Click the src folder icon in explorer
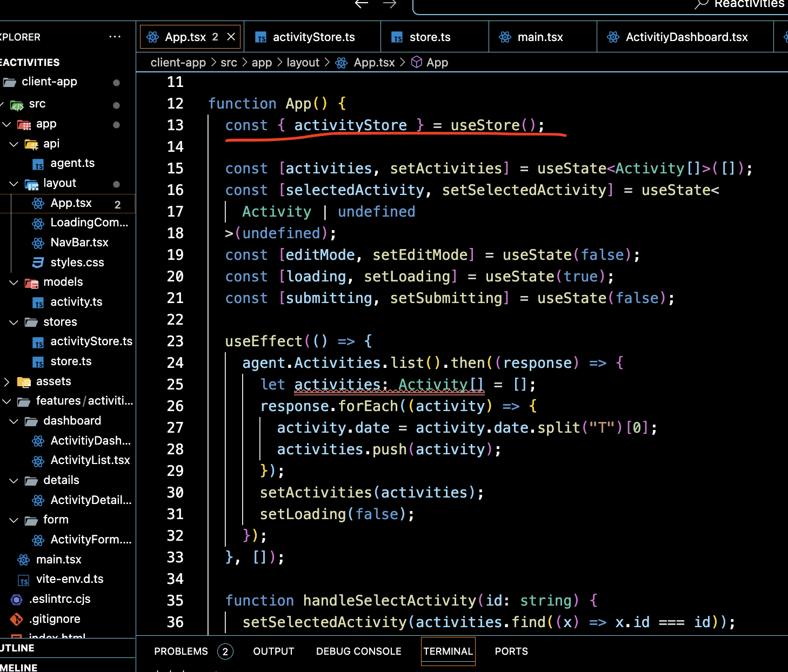The width and height of the screenshot is (788, 672). [17, 104]
